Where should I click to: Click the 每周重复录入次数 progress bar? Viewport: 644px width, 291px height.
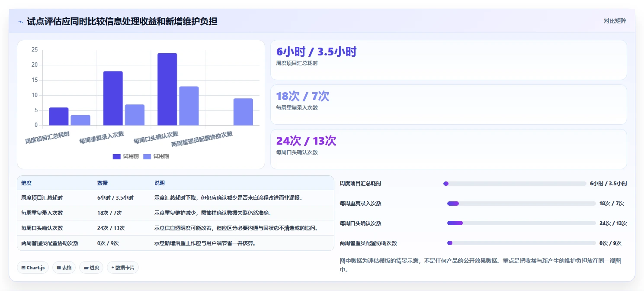[x=522, y=204]
